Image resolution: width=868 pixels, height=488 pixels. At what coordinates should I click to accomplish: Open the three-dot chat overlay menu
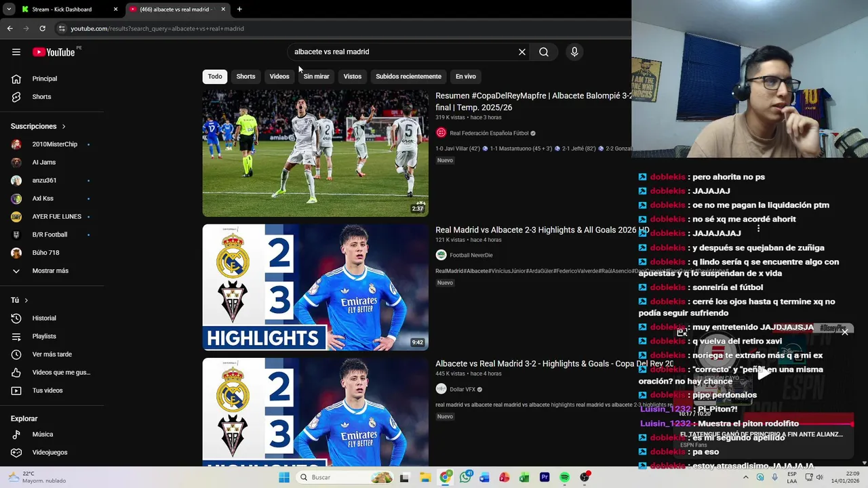coord(758,228)
